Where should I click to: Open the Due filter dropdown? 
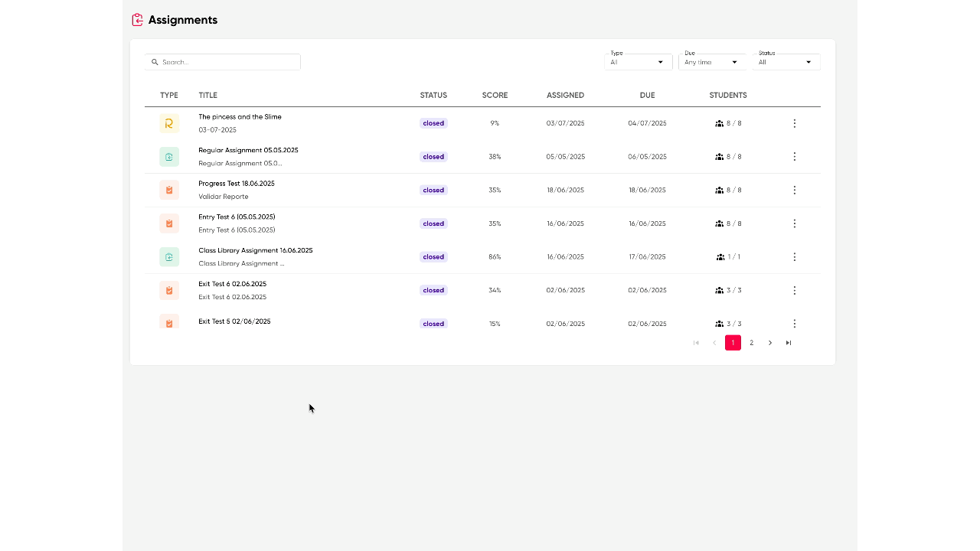[711, 62]
